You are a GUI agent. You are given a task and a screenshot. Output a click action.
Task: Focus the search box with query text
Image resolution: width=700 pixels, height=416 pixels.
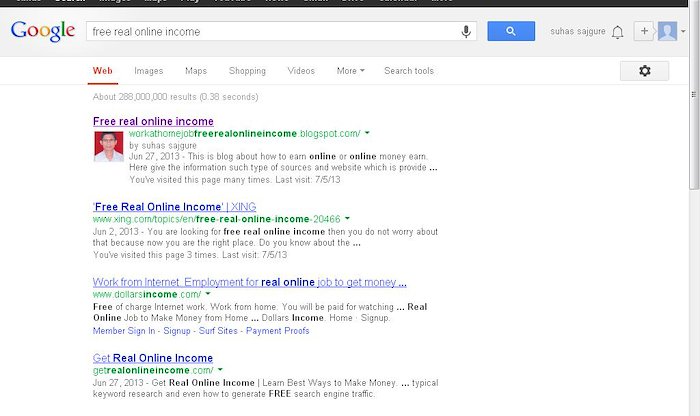pos(281,32)
